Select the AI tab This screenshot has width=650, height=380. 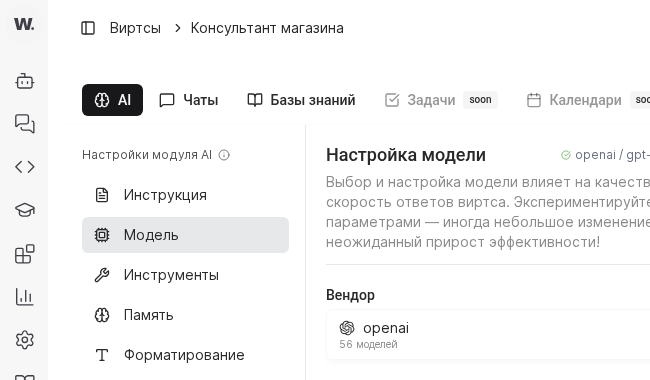coord(112,100)
